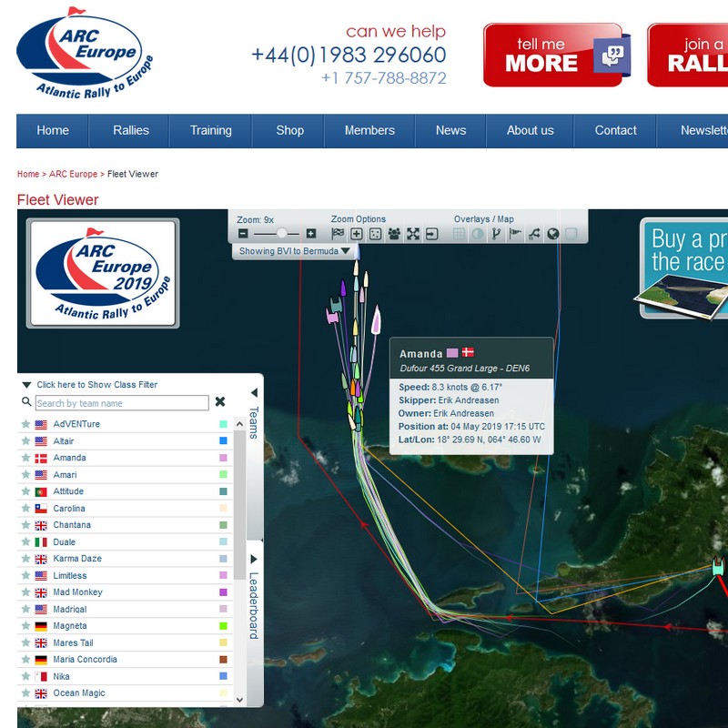Select the Madrigal team
This screenshot has height=728, width=728.
[125, 609]
